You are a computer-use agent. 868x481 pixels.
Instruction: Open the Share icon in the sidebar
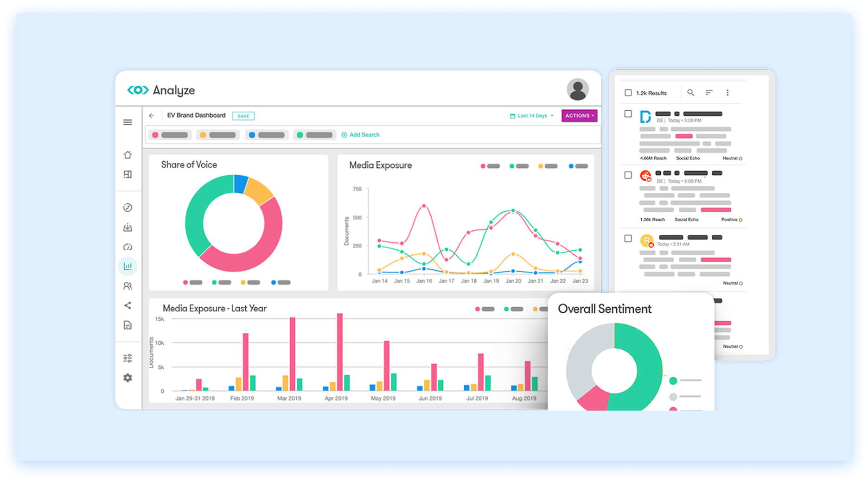pos(128,305)
